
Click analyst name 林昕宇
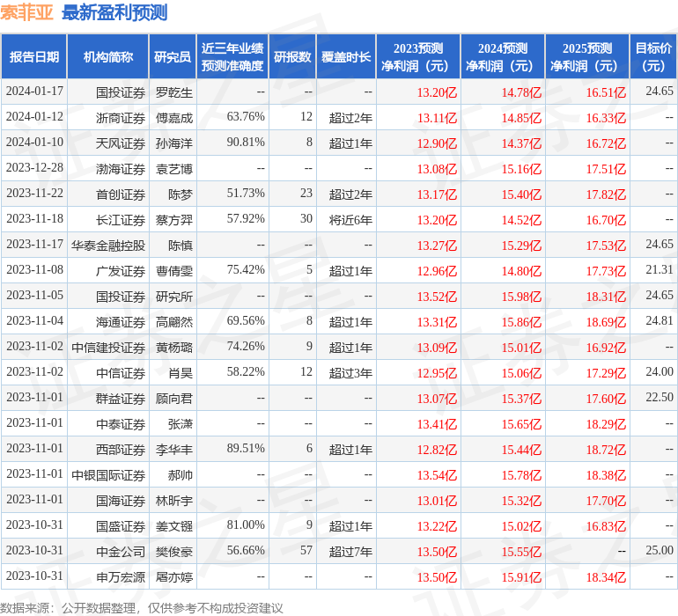tap(173, 501)
